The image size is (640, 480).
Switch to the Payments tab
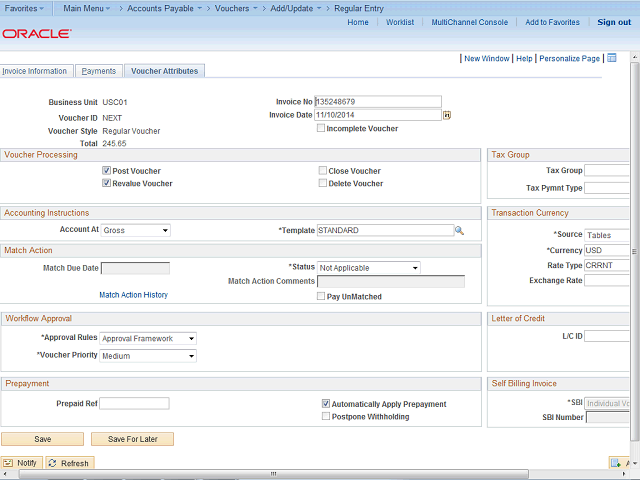point(99,71)
